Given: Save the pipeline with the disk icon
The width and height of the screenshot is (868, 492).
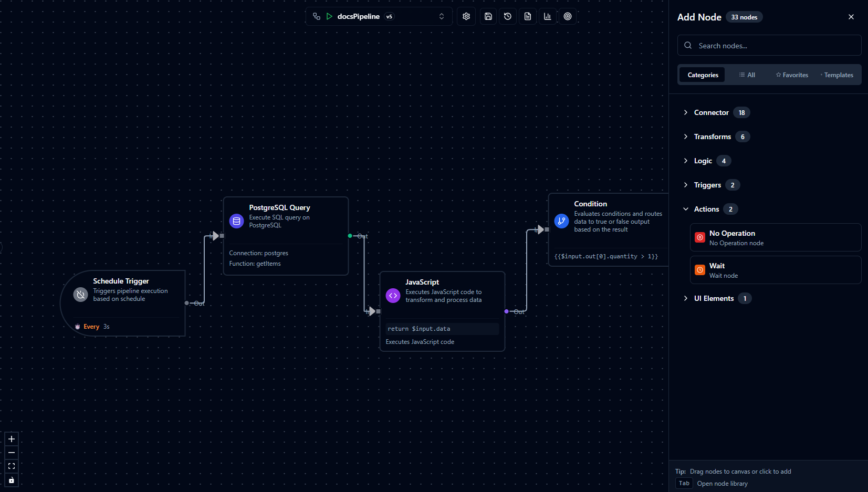Looking at the screenshot, I should pos(488,16).
